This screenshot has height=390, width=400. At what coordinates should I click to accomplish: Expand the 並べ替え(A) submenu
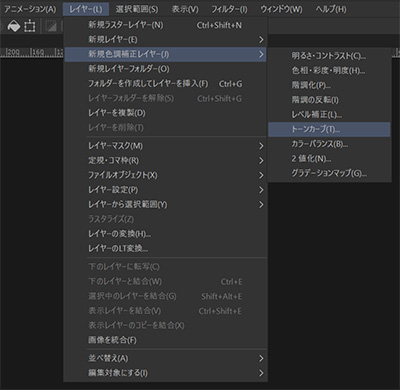click(x=165, y=359)
